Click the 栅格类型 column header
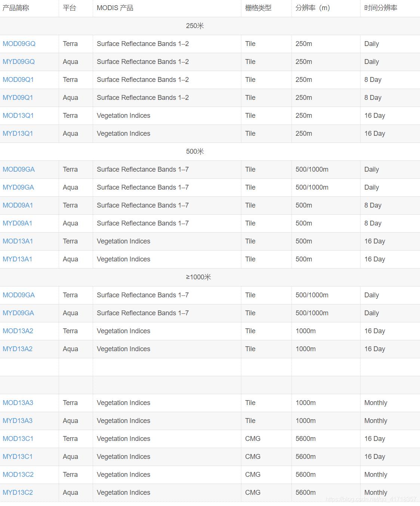 (x=258, y=8)
